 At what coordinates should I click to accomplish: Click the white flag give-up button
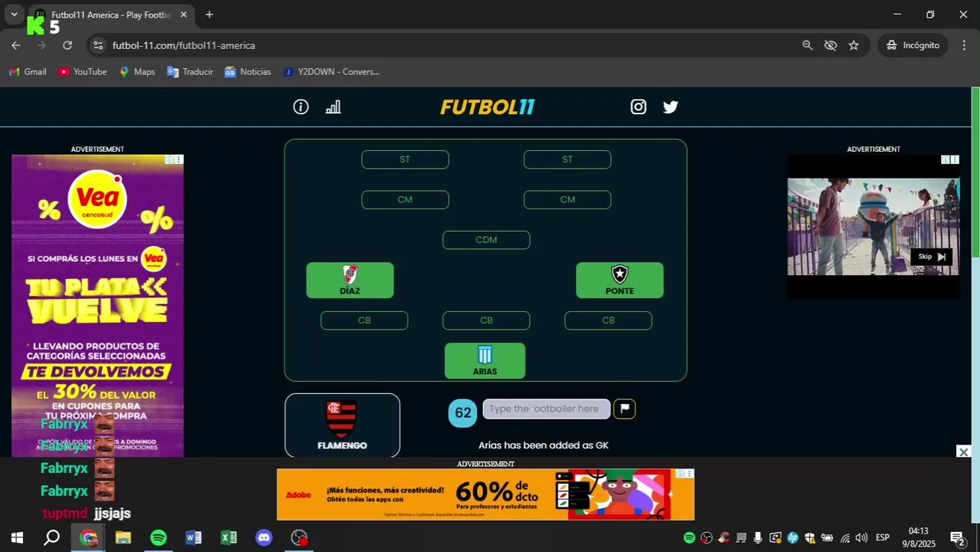point(624,409)
